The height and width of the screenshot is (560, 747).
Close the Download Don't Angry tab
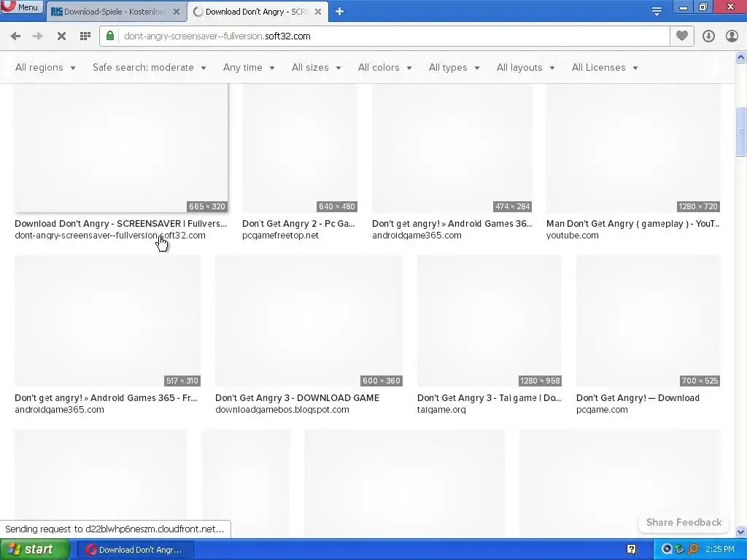coord(318,12)
